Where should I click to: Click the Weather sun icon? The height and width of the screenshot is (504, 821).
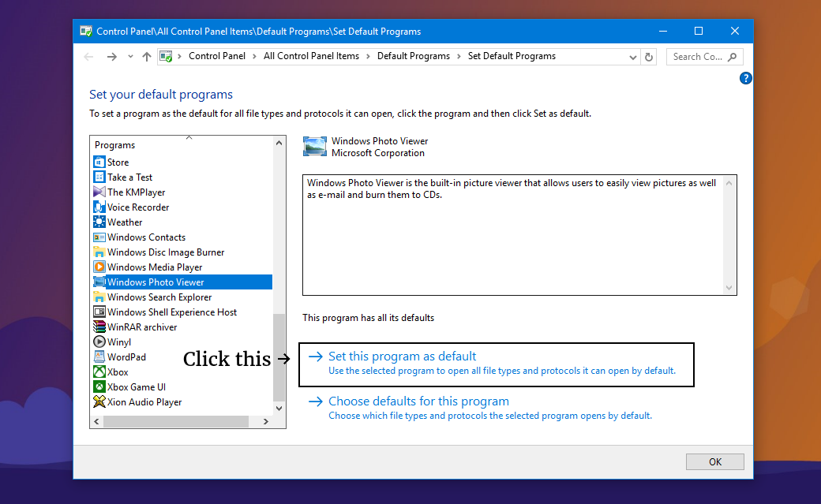pyautogui.click(x=99, y=222)
